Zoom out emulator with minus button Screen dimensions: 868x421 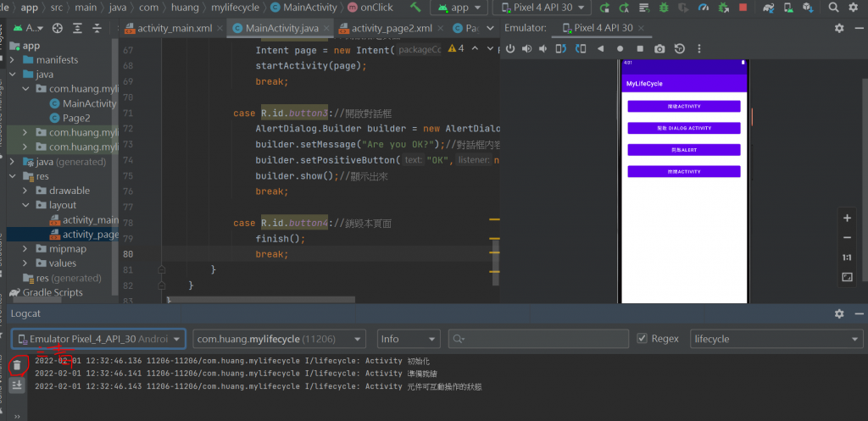[847, 238]
